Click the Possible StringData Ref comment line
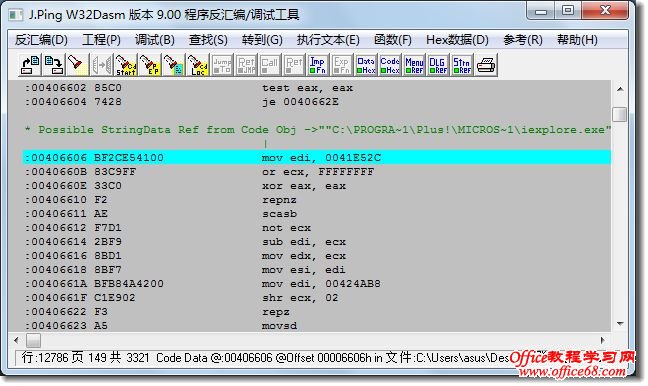 [x=317, y=130]
